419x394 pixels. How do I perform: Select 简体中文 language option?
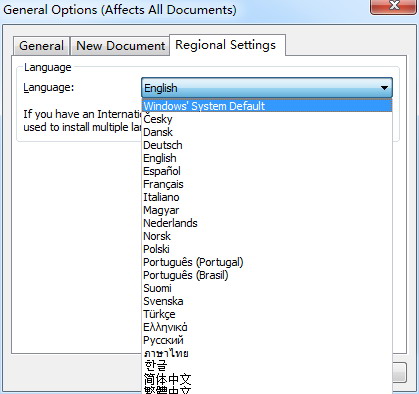[x=267, y=379]
